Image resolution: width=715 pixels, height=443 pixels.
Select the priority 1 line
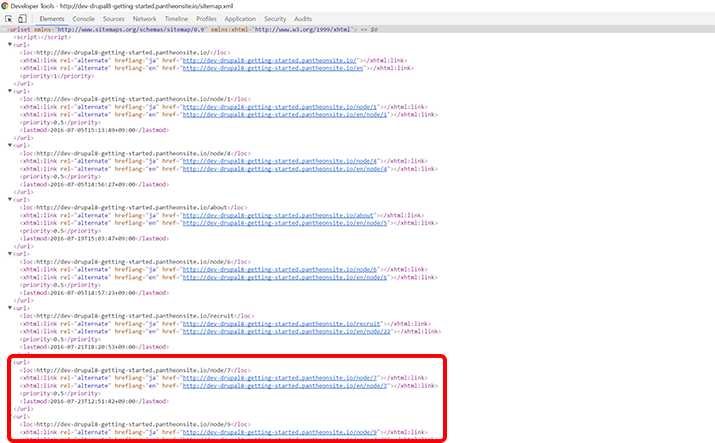pos(57,76)
